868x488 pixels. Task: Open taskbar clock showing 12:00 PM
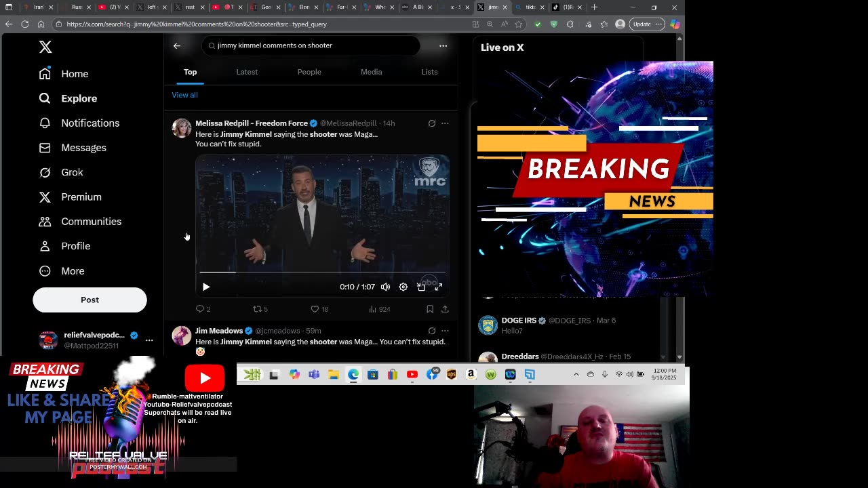pos(664,374)
